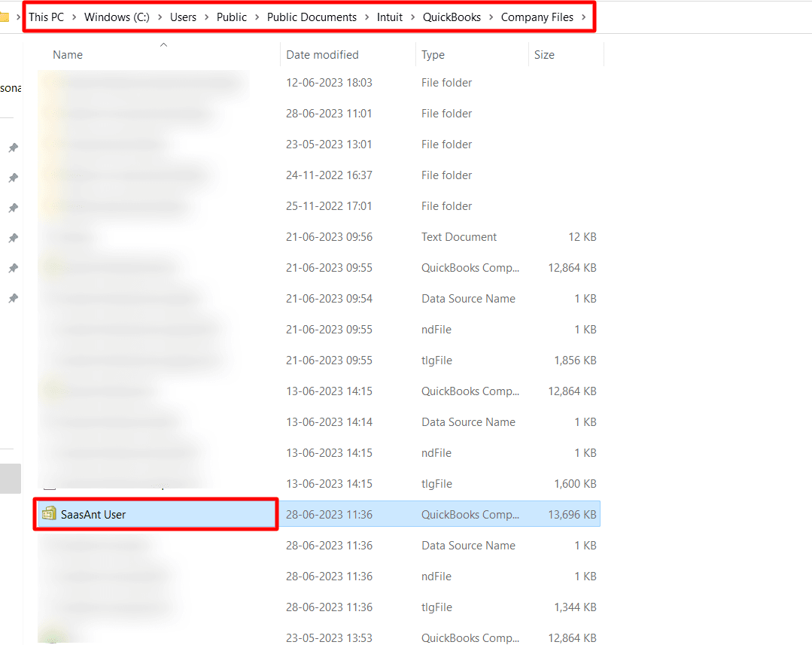Open the SaasAnt User QuickBooks file icon
Viewport: 812px width, 645px height.
coord(49,514)
